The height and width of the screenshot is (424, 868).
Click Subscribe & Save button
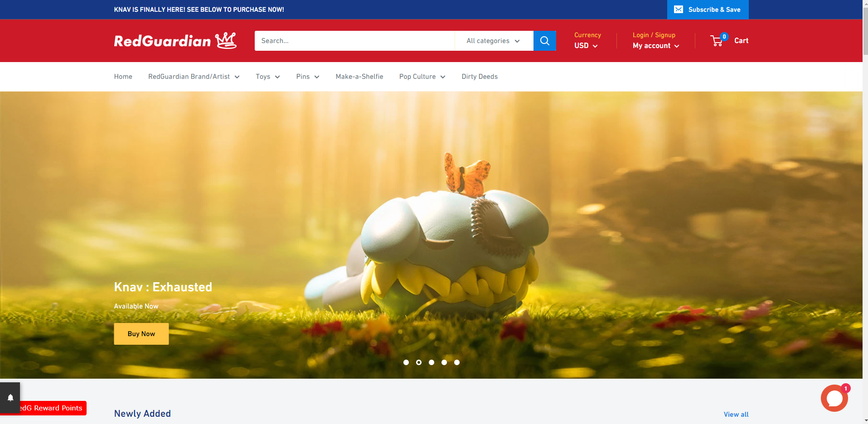[708, 10]
